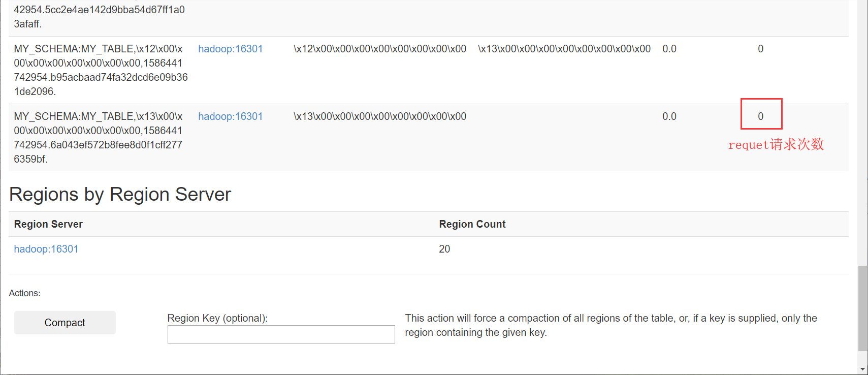
Task: Click the request count 0 inside red box
Action: (x=761, y=116)
